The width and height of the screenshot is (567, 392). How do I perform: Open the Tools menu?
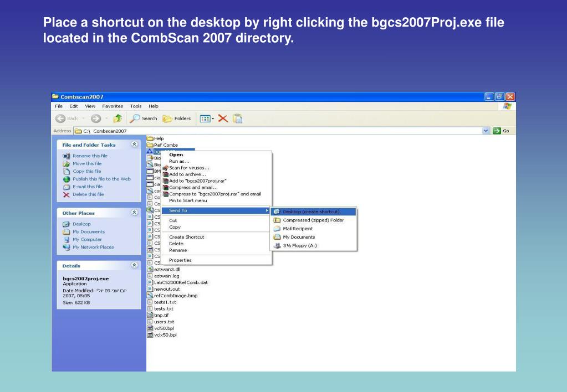tap(136, 106)
